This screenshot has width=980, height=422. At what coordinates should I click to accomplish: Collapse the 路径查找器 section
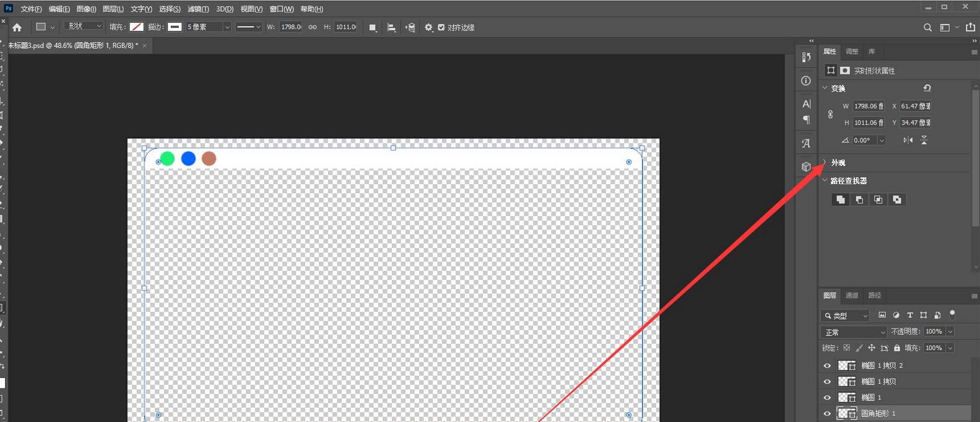(825, 180)
